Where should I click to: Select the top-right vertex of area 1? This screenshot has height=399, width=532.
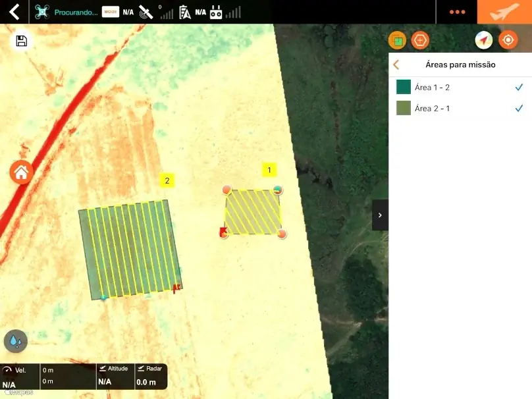278,190
